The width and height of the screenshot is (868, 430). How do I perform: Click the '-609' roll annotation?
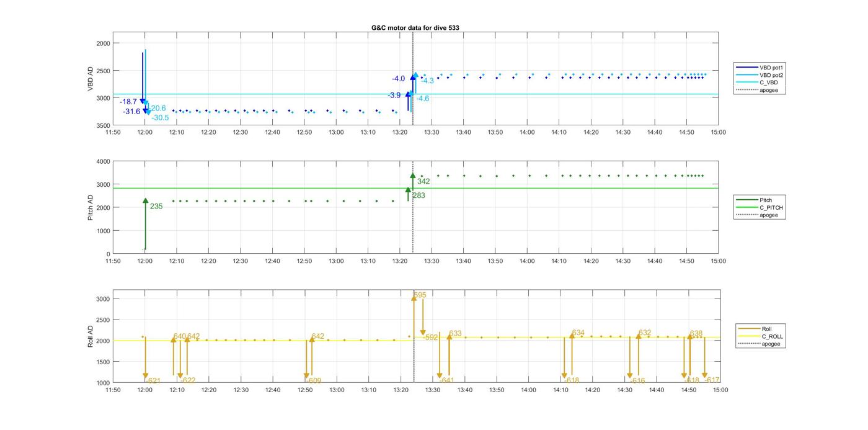314,381
